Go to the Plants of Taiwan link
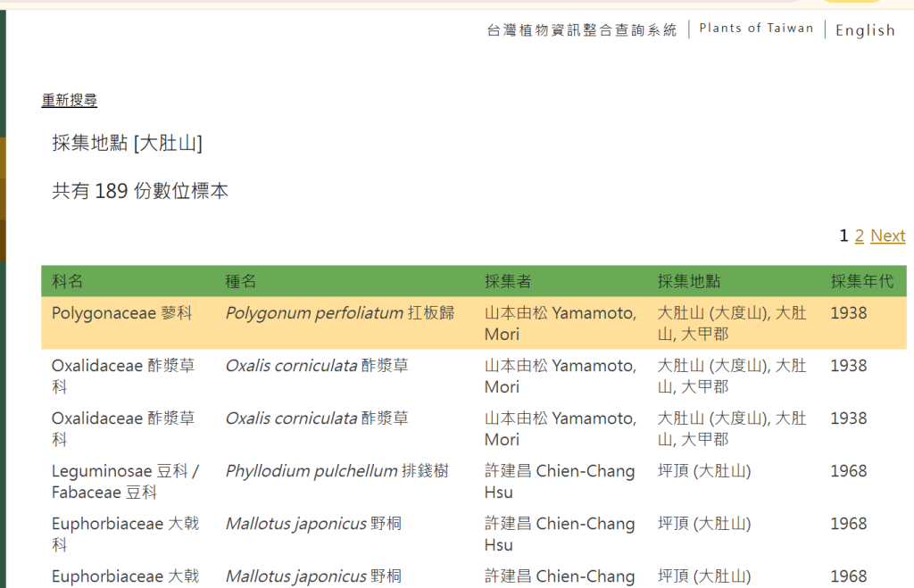 (756, 29)
